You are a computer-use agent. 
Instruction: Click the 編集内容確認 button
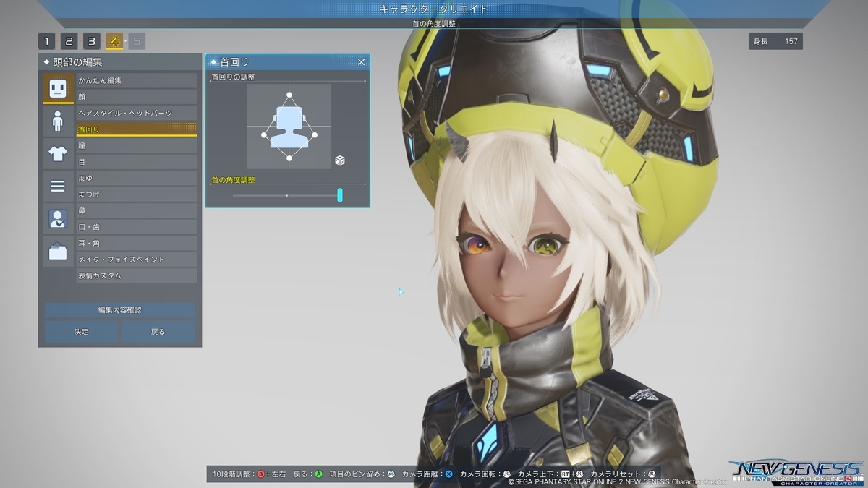tap(120, 310)
